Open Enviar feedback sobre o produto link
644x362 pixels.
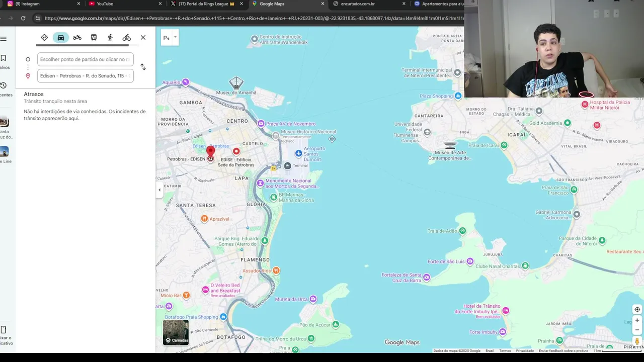(563, 351)
